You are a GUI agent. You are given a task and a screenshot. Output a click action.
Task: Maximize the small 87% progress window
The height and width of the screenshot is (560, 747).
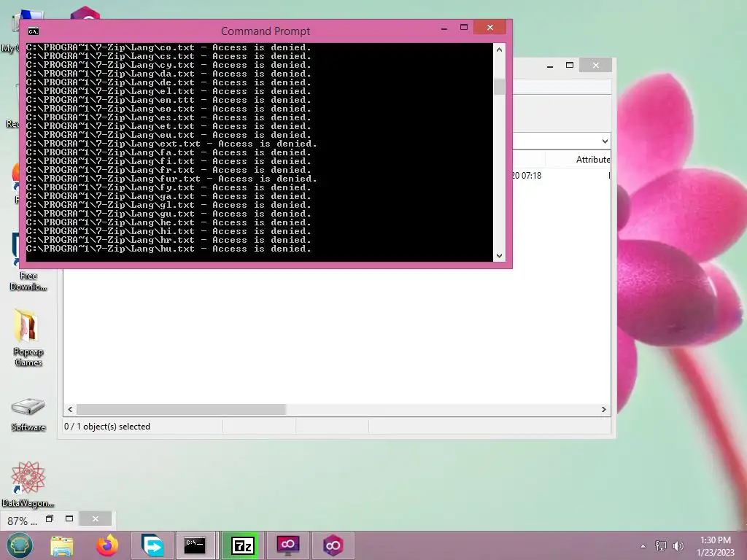pyautogui.click(x=69, y=518)
